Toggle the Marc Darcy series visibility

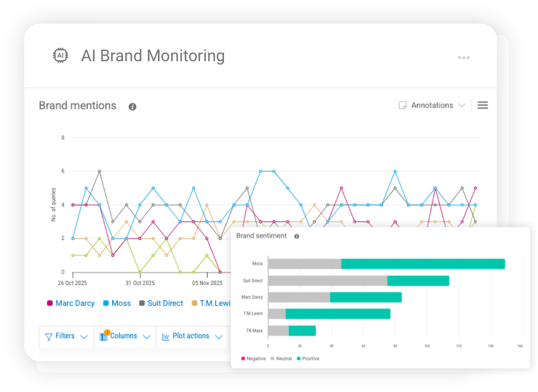click(x=71, y=303)
